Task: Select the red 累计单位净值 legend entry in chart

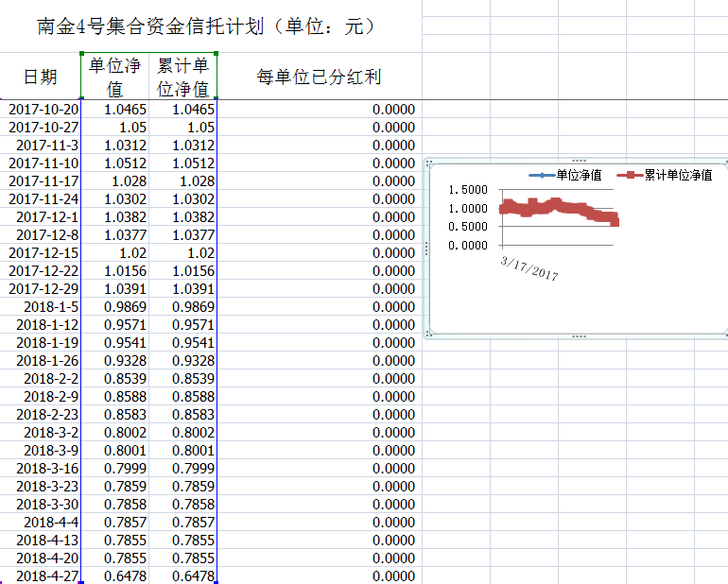Action: tap(665, 175)
